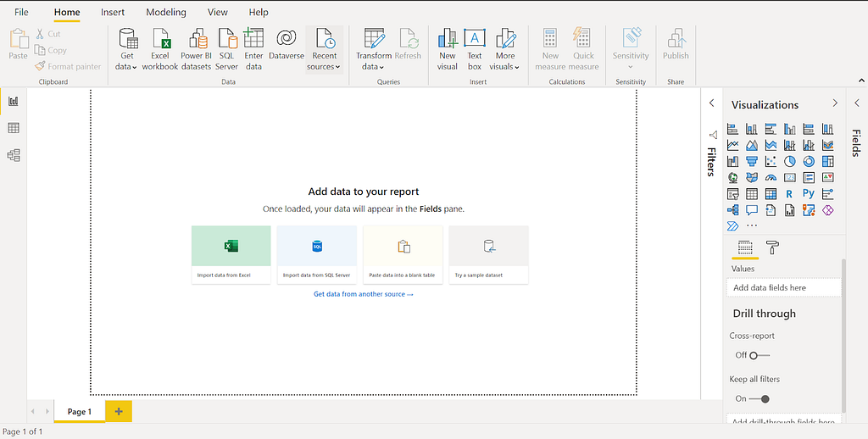Switch to Data view in left sidebar
Screen dimensions: 868x439
coord(14,128)
